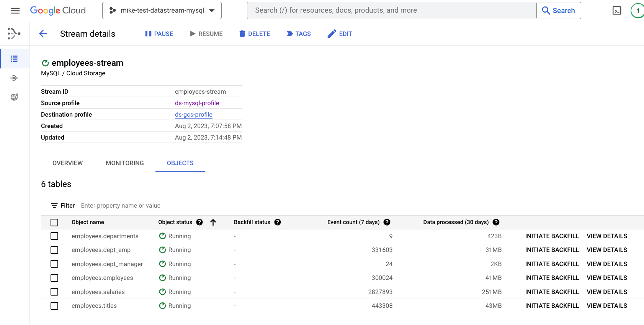
Task: Sort by Object status ascending arrow
Action: coord(213,222)
